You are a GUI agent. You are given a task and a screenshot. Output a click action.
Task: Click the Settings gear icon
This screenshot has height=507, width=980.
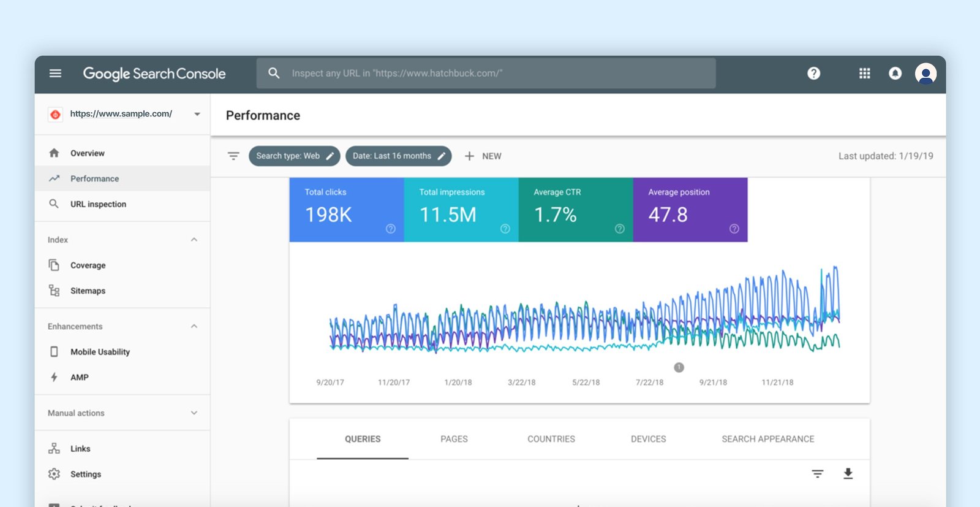tap(54, 474)
